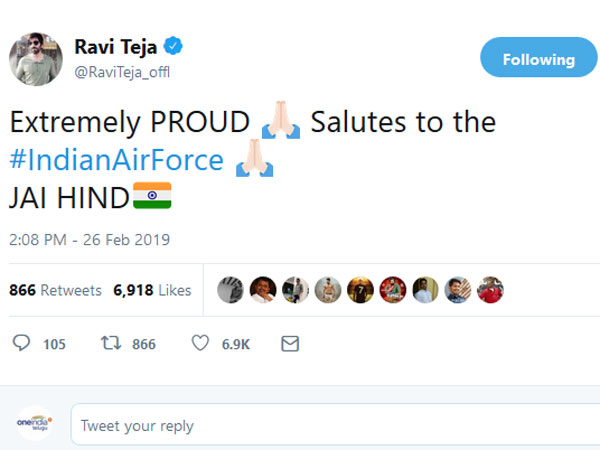
Task: Click the 6.9K like count
Action: [x=236, y=344]
